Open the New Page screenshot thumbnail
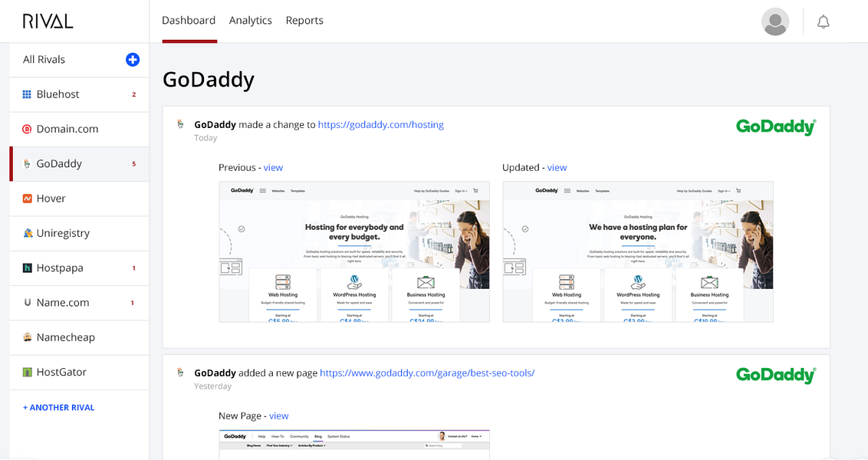Screen dimensions: 868x460 click(x=354, y=445)
